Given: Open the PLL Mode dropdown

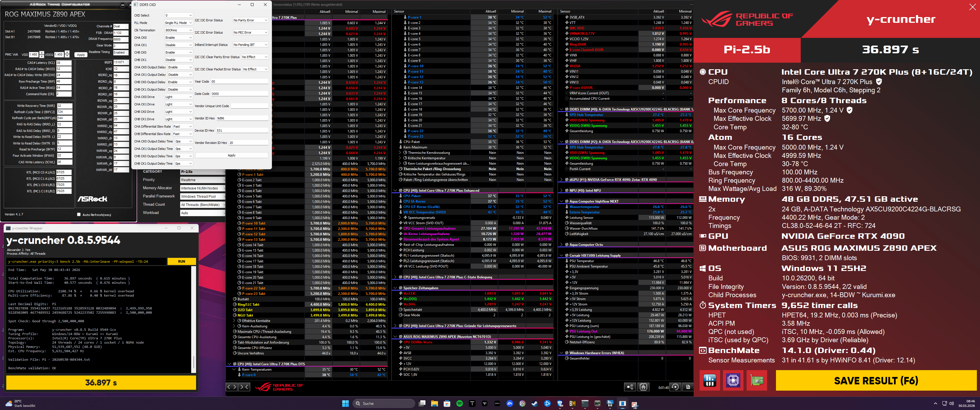Looking at the screenshot, I should 178,23.
